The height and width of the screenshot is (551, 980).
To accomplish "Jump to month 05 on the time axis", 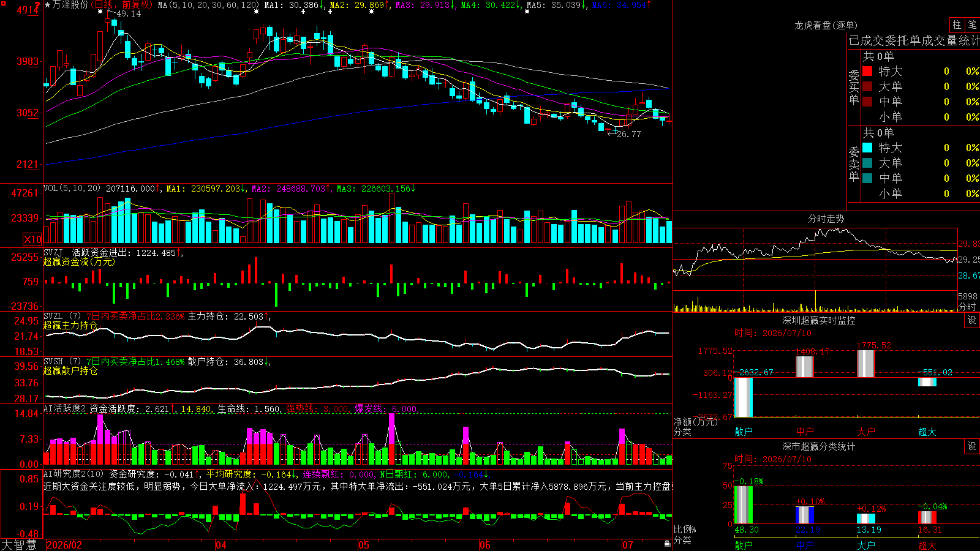I will 364,545.
